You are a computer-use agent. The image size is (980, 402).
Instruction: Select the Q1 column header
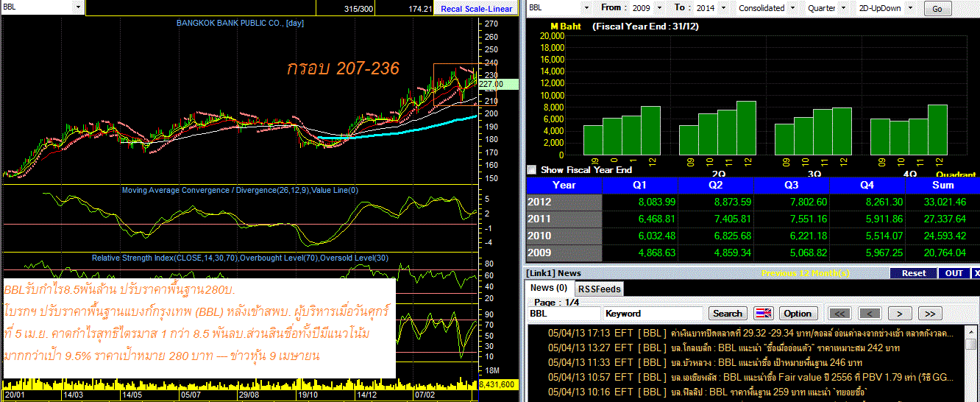tap(640, 186)
